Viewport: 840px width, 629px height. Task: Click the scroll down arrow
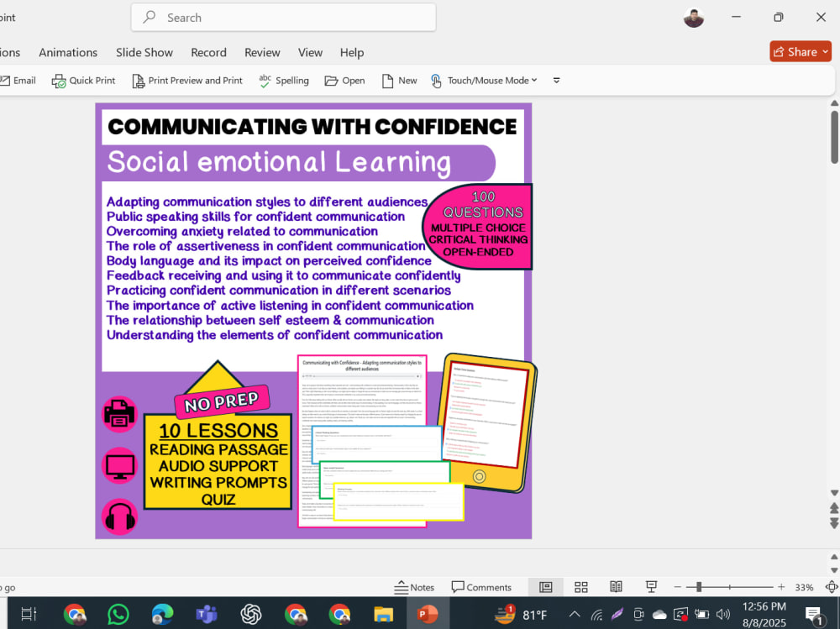[x=835, y=492]
